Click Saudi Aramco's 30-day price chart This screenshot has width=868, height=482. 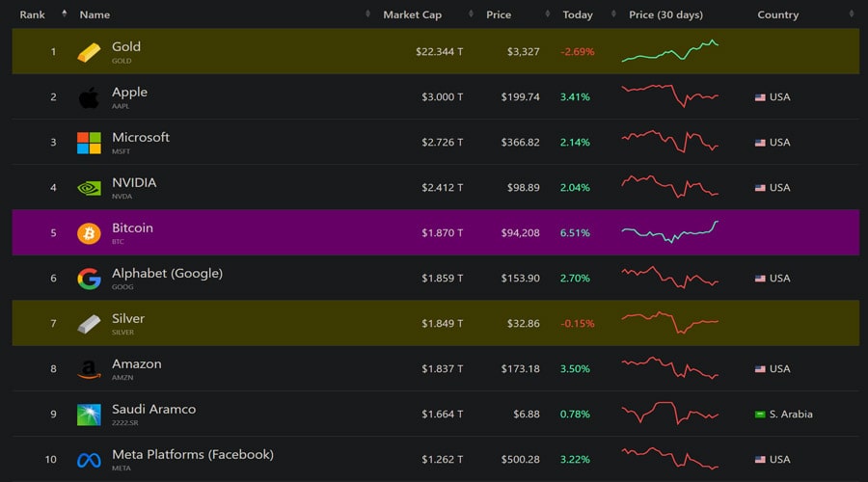(670, 414)
